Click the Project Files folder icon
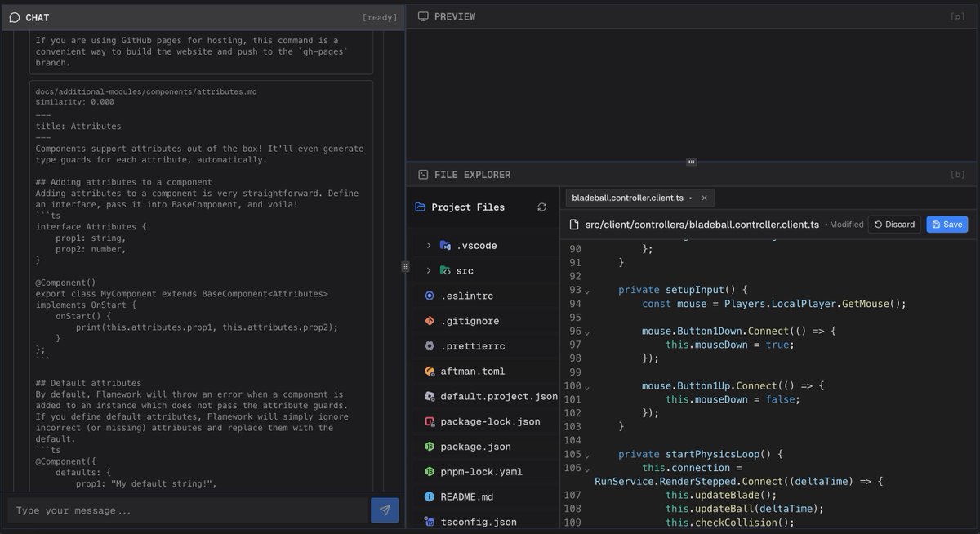 [420, 207]
